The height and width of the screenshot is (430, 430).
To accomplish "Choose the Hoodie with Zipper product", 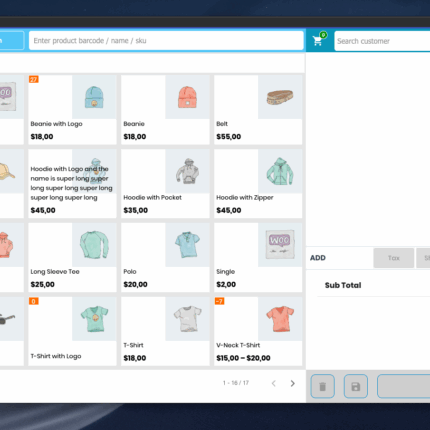I will coord(258,184).
